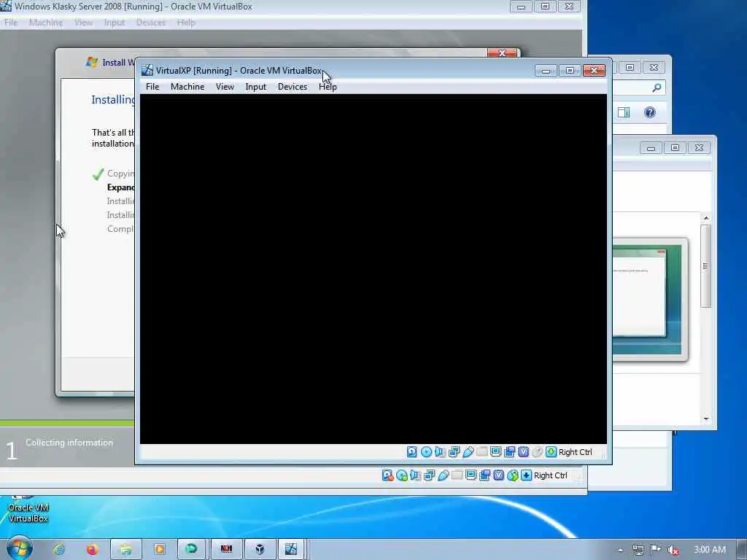Launch Internet Explorer from taskbar
This screenshot has width=747, height=560.
58,550
